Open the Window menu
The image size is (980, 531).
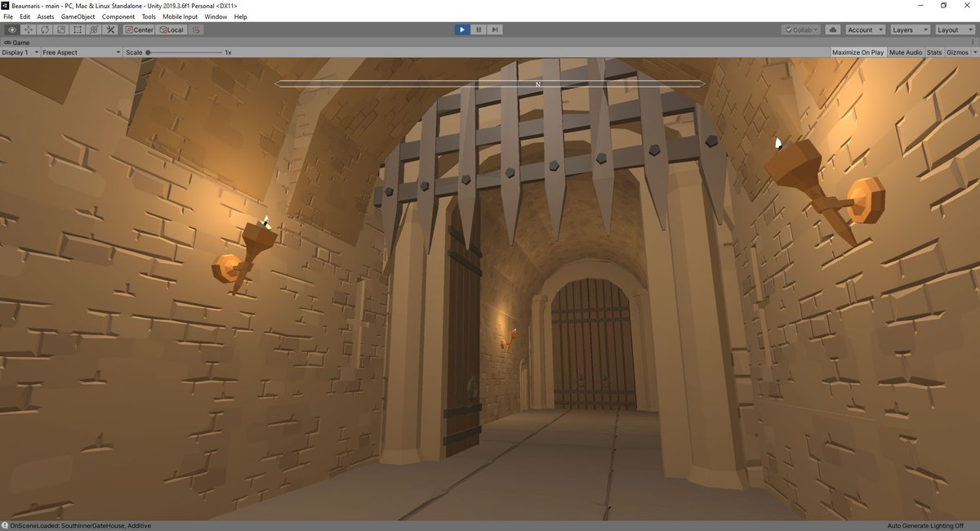tap(216, 16)
